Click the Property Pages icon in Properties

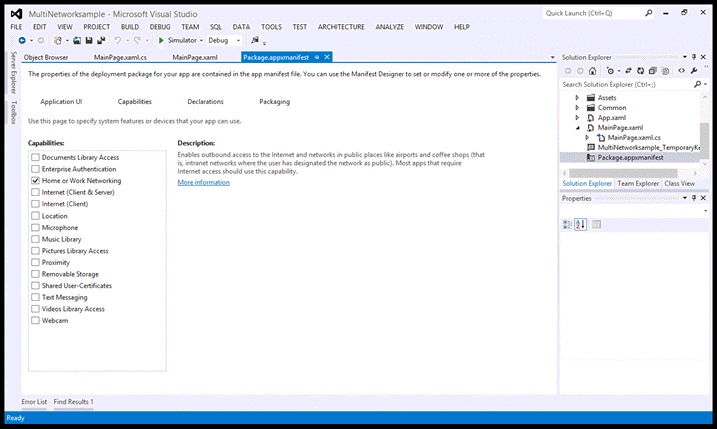pos(596,225)
